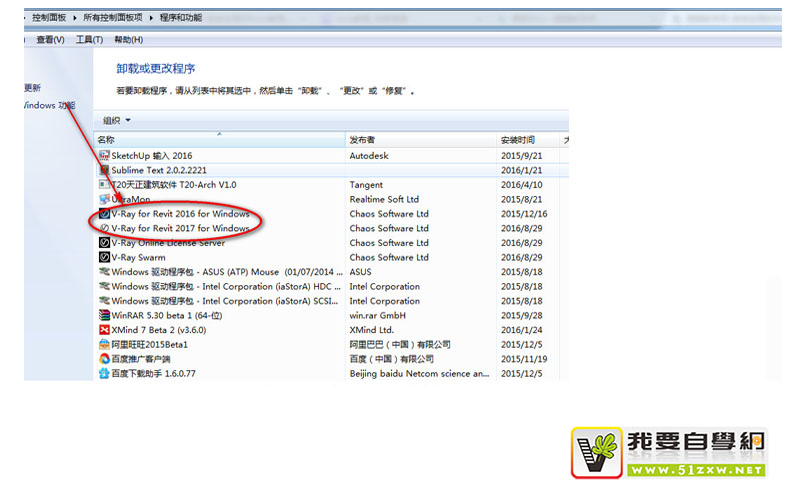Open the 帮助(H) menu
The width and height of the screenshot is (800, 500).
tap(128, 40)
